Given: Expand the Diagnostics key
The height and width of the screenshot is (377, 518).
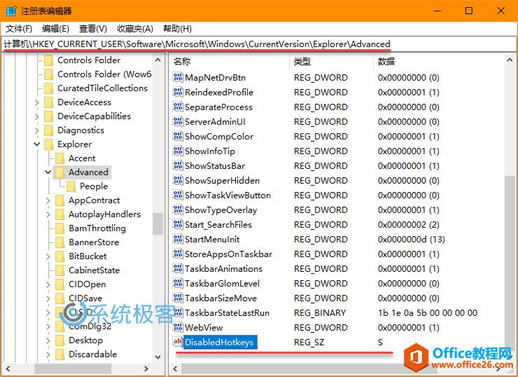Looking at the screenshot, I should [x=37, y=130].
